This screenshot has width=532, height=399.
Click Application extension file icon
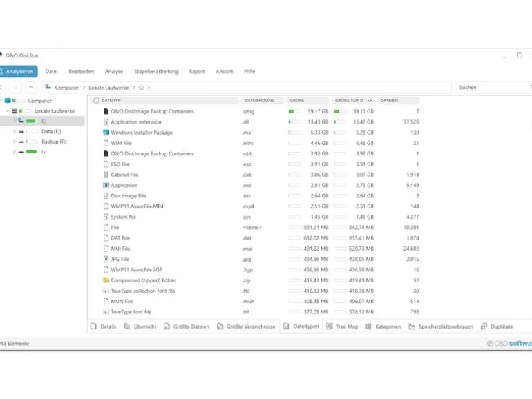(x=106, y=121)
